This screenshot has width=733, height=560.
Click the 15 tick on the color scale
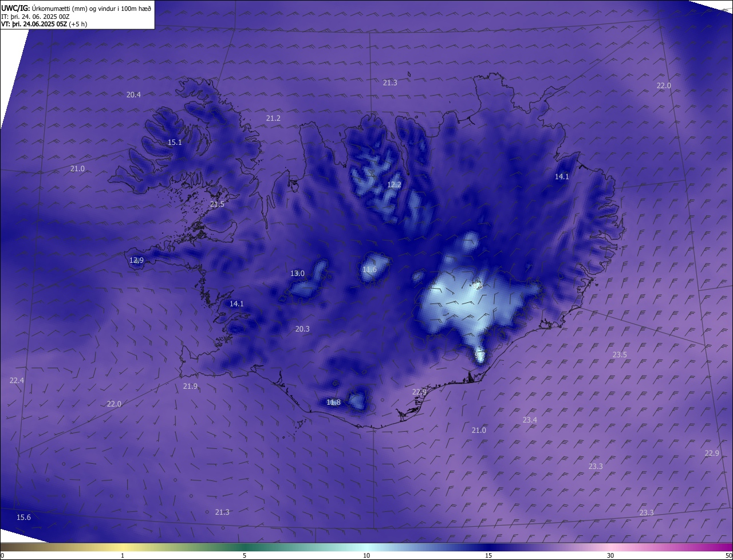[x=488, y=555]
